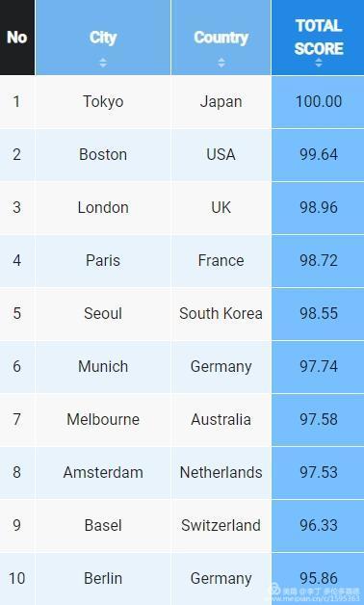Click the Boston city cell

103,155
